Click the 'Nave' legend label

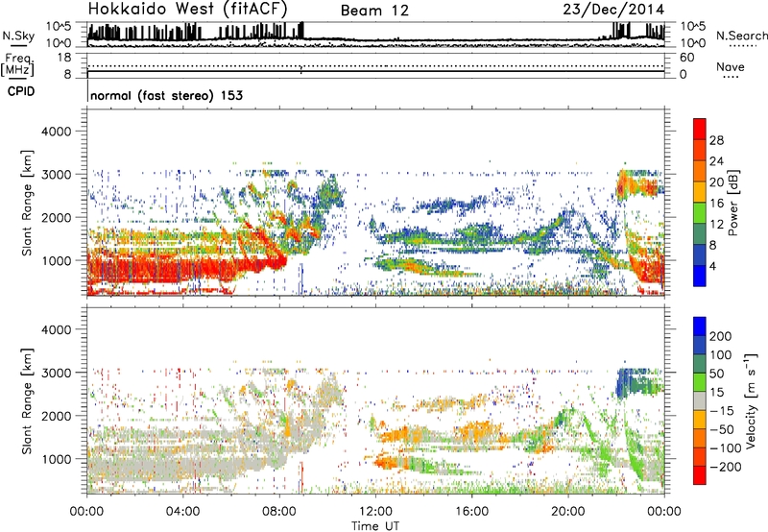click(730, 66)
